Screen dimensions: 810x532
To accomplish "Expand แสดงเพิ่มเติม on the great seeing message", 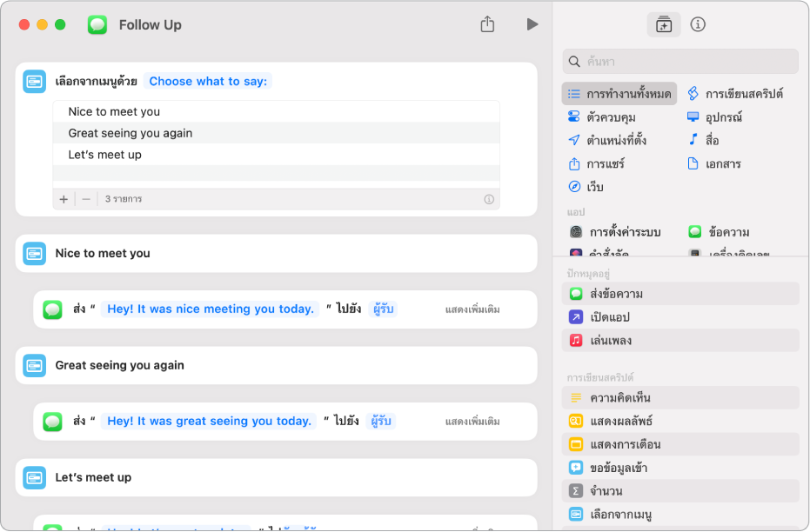I will coord(472,422).
